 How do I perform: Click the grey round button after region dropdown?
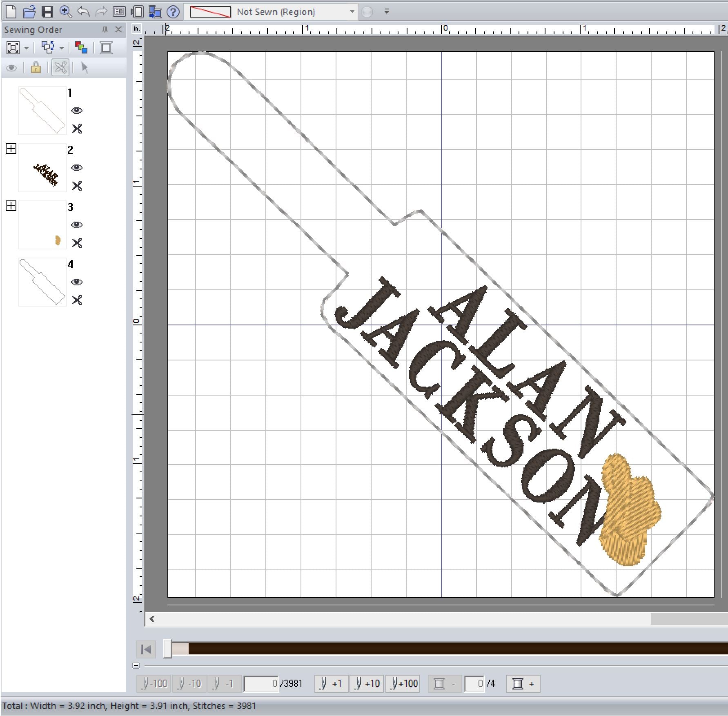click(367, 12)
